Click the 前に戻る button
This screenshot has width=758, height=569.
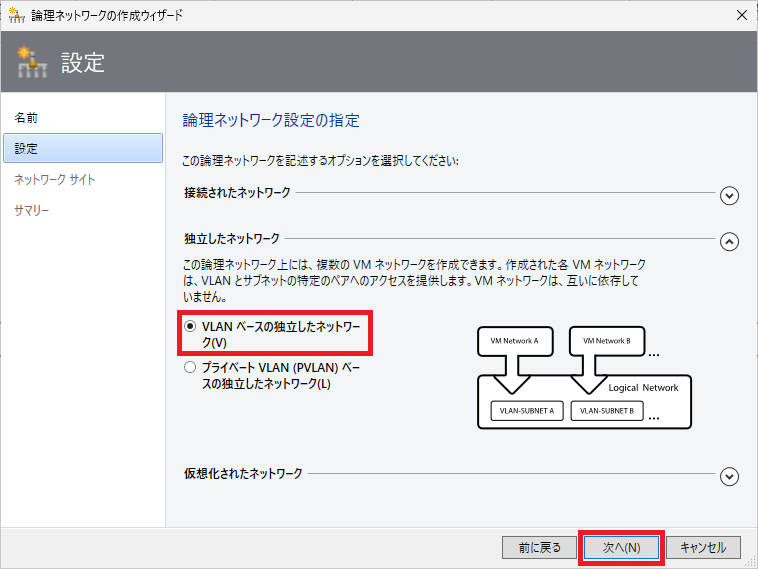point(539,547)
